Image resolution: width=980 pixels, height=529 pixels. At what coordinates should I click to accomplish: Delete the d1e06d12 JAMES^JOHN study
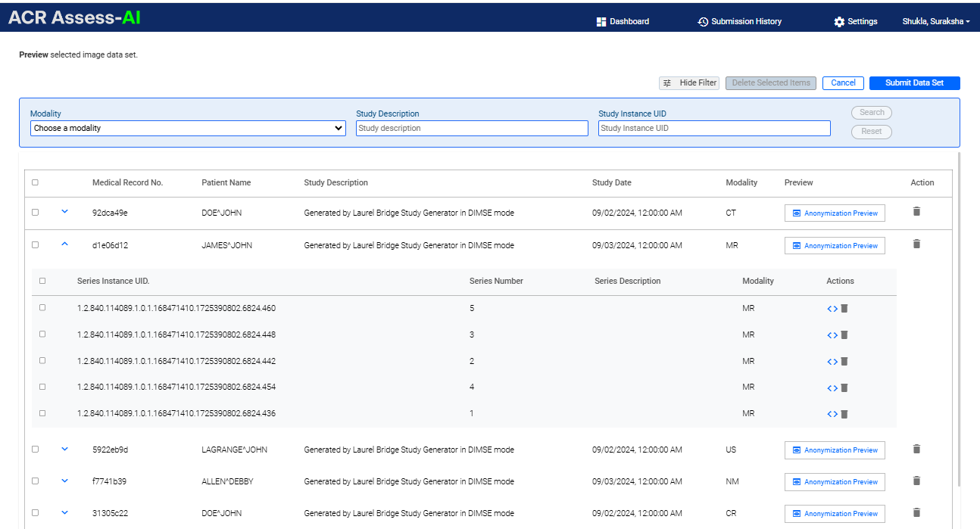coord(916,244)
